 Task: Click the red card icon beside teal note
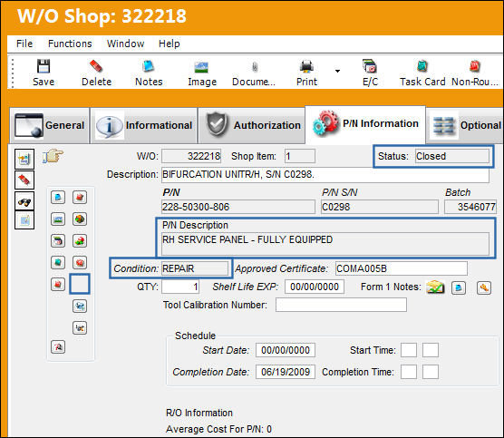pos(80,262)
